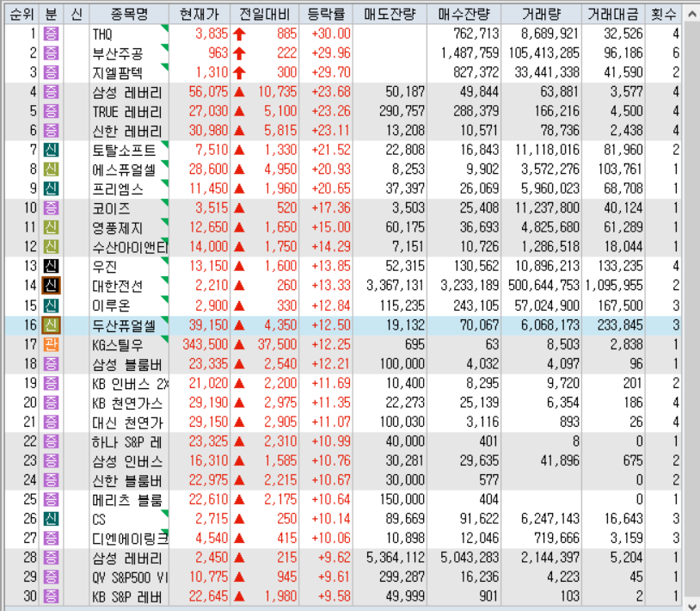Sort by the 순위 column header
This screenshot has width=700, height=611.
[21, 15]
